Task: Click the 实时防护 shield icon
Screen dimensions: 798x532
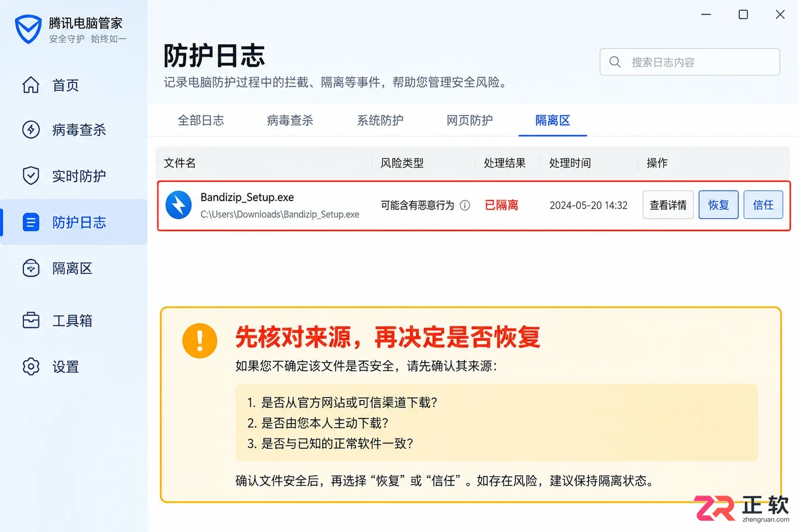Action: (31, 176)
